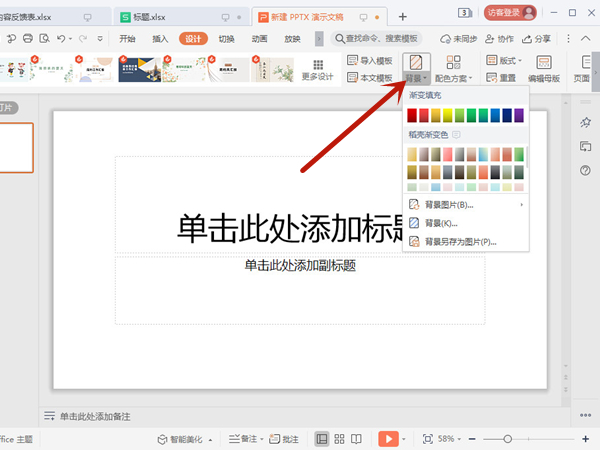Click the 批注 comments icon in status bar

coord(284,439)
